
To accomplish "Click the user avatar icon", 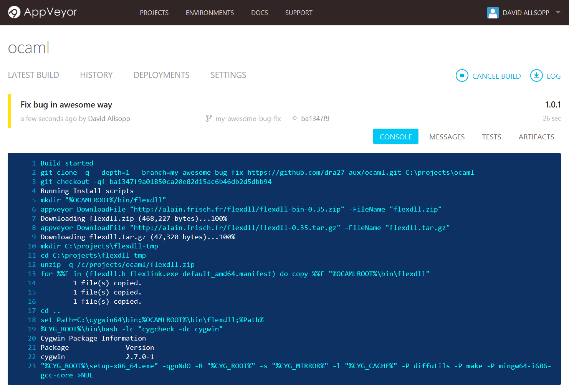I will coord(493,13).
